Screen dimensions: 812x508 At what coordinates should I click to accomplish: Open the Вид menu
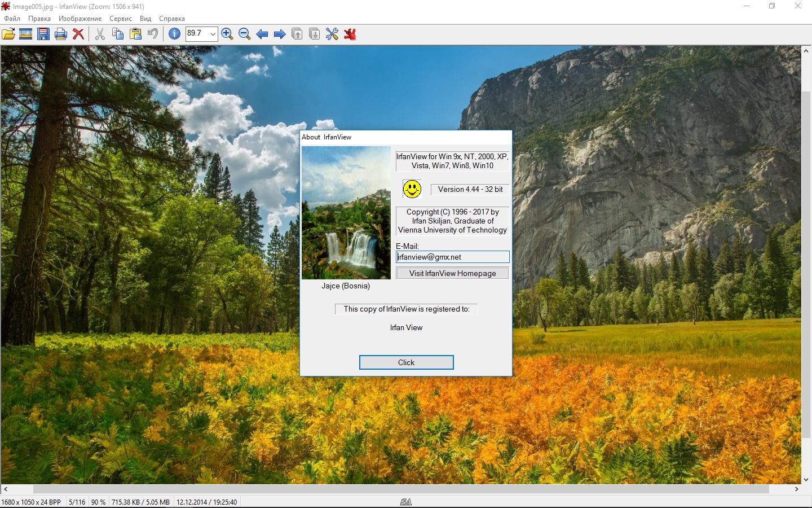pyautogui.click(x=145, y=19)
